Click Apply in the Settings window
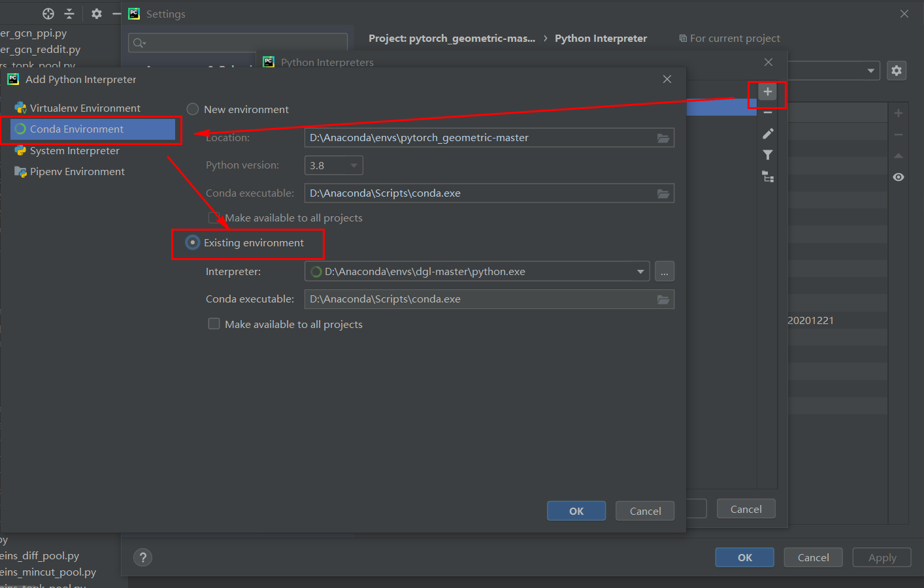The width and height of the screenshot is (924, 588). [882, 557]
